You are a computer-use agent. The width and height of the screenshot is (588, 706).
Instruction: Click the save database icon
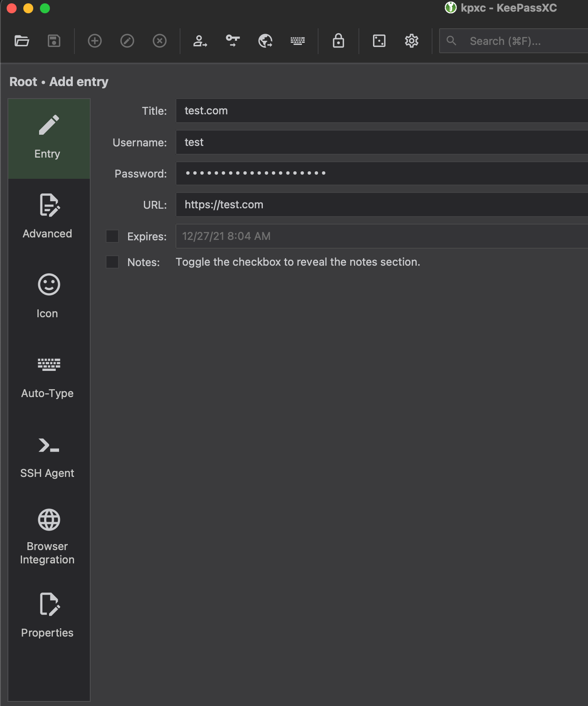tap(54, 41)
